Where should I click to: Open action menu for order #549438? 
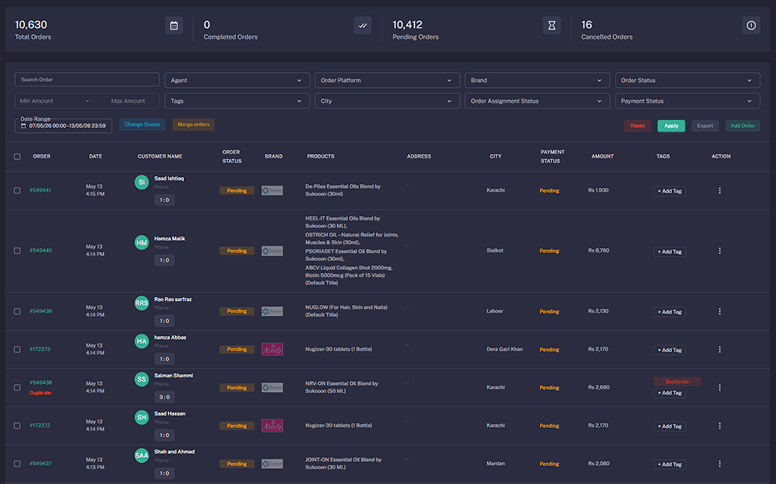[x=720, y=387]
